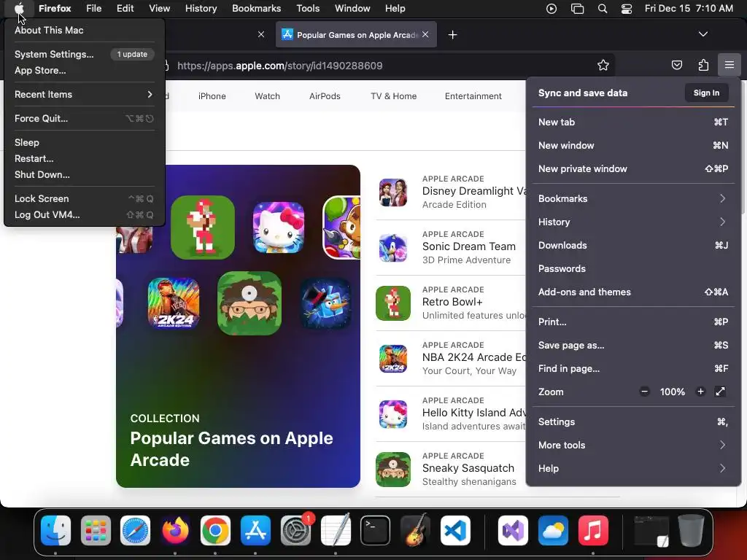Screen dimensions: 747x560
Task: Open Terminal from the Dock
Action: coord(376,530)
